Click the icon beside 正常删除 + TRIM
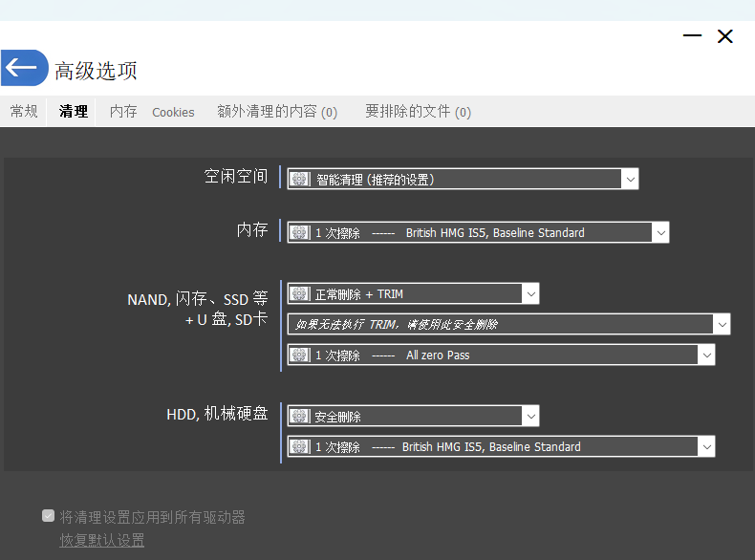This screenshot has height=560, width=755. tap(300, 294)
